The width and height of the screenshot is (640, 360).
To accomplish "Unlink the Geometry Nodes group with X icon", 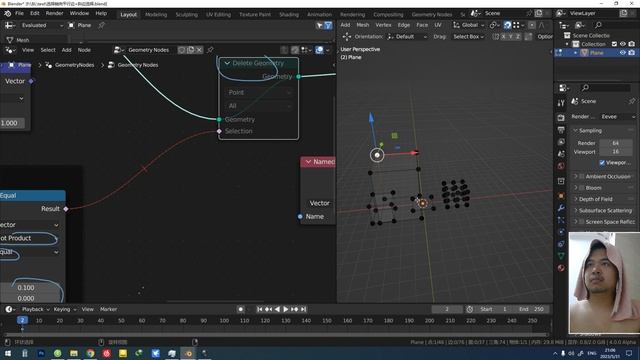I will click(x=199, y=50).
